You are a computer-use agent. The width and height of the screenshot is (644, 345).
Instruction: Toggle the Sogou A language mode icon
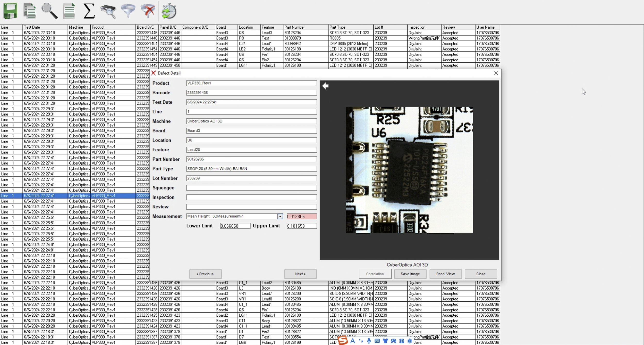(x=353, y=341)
